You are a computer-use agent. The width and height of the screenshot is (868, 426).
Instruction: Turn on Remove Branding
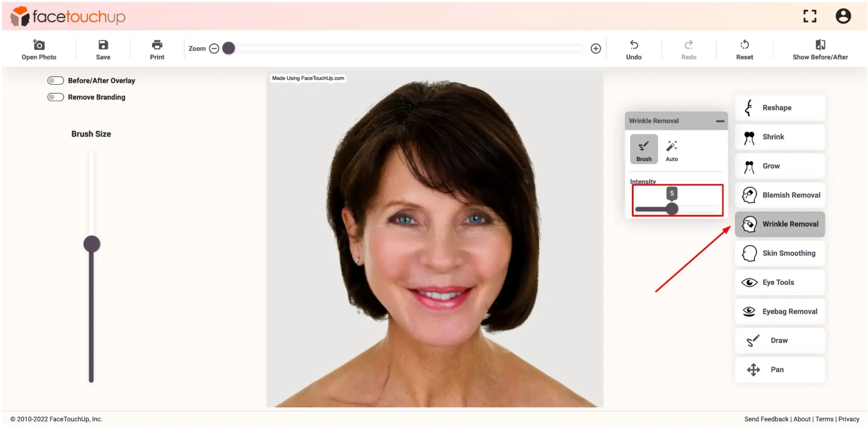point(55,97)
